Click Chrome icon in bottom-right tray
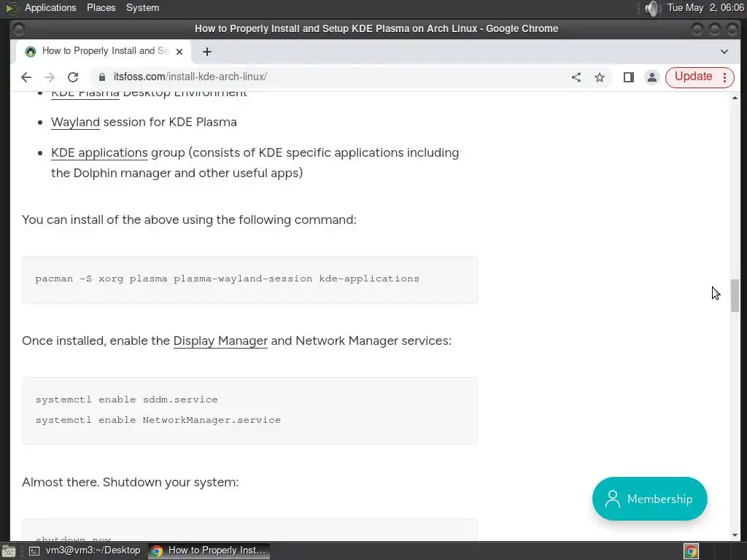 [x=691, y=551]
